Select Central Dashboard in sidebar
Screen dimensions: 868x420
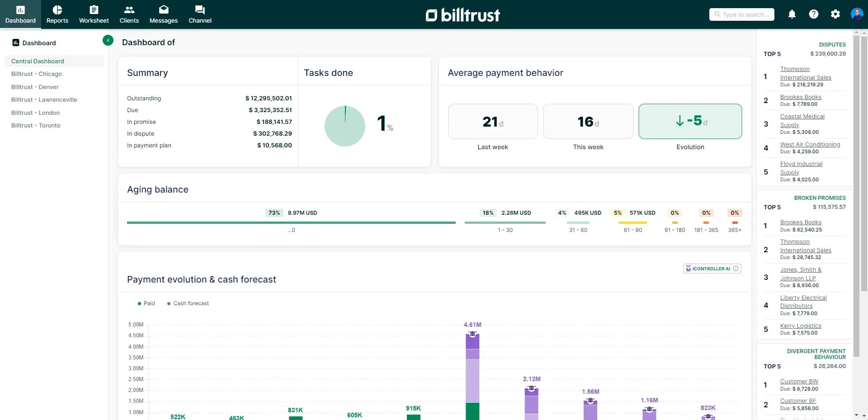click(x=54, y=61)
